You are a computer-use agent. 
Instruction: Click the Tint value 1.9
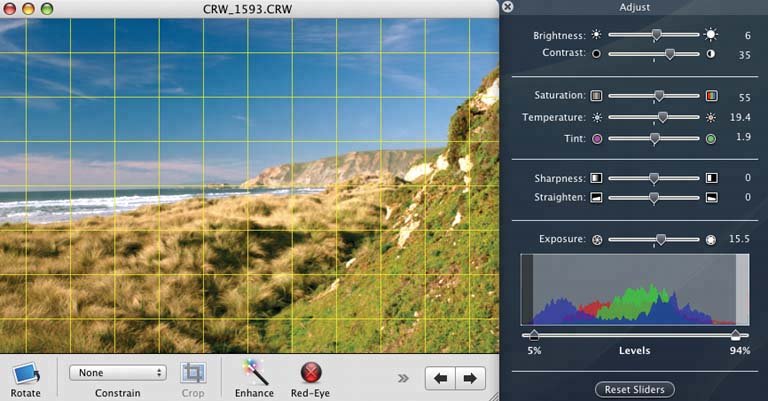coord(744,137)
